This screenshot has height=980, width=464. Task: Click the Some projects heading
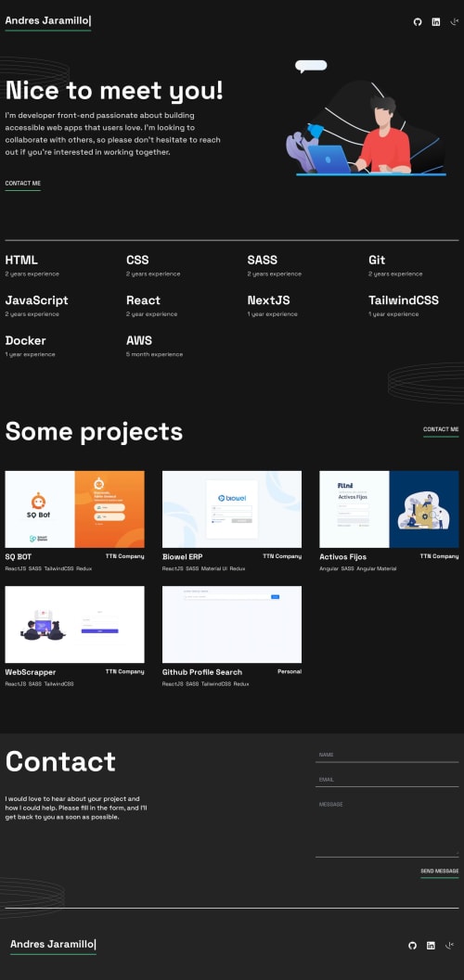coord(94,432)
